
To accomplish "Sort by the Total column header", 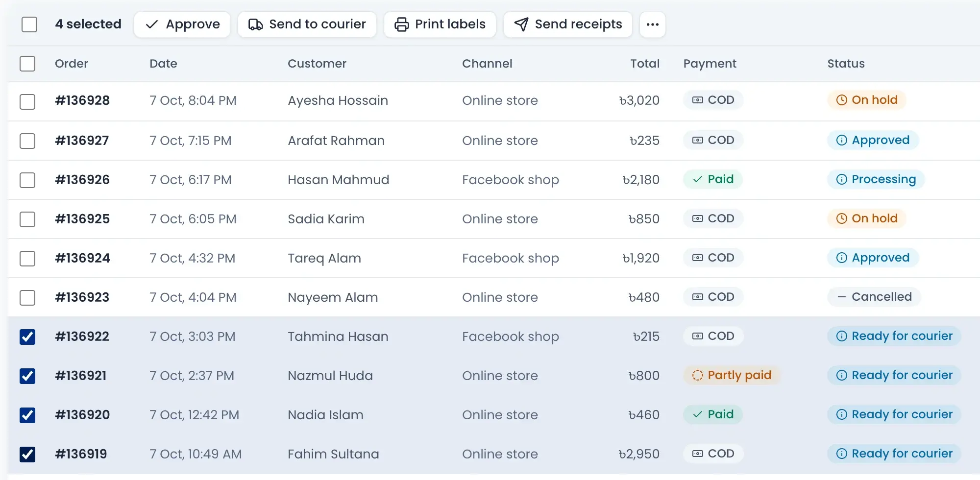I will [645, 64].
